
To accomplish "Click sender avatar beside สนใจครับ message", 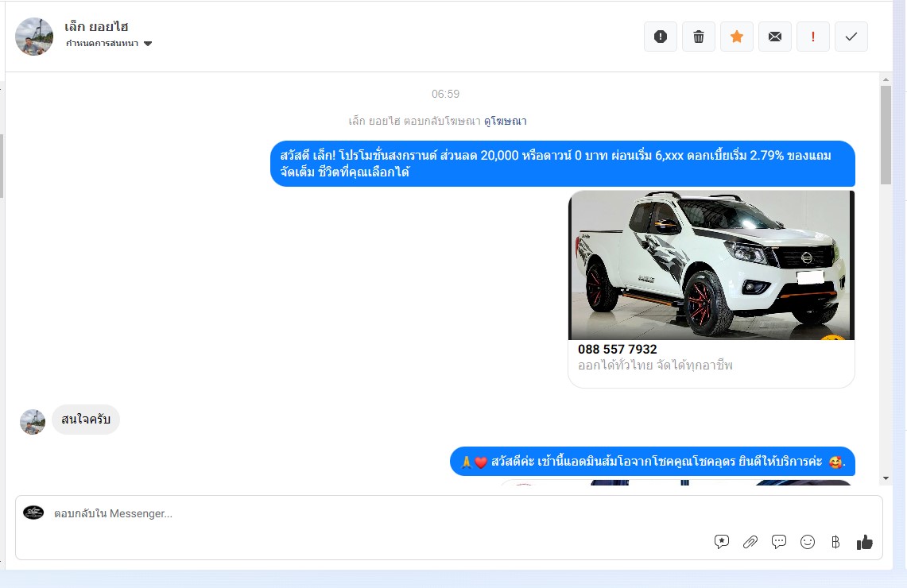I will pos(33,422).
